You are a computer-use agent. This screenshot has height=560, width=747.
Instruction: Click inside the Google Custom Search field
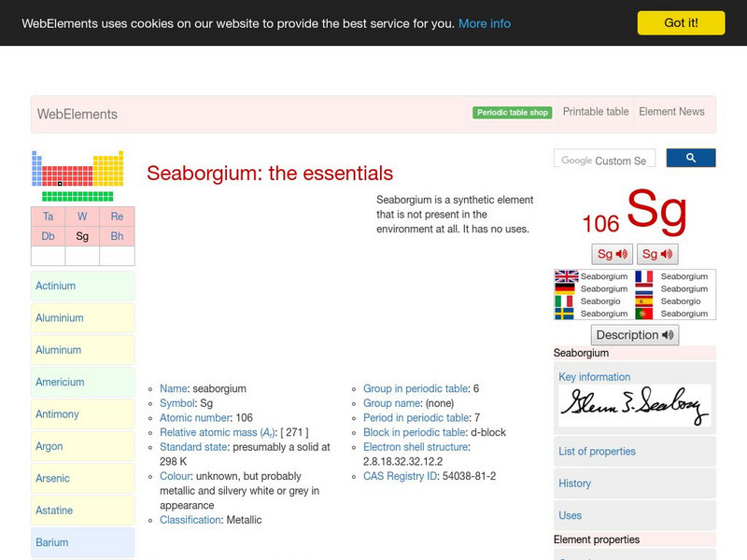[x=605, y=159]
